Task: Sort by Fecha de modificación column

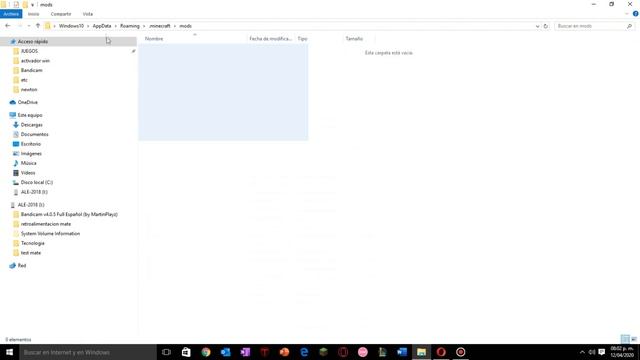Action: 271,39
